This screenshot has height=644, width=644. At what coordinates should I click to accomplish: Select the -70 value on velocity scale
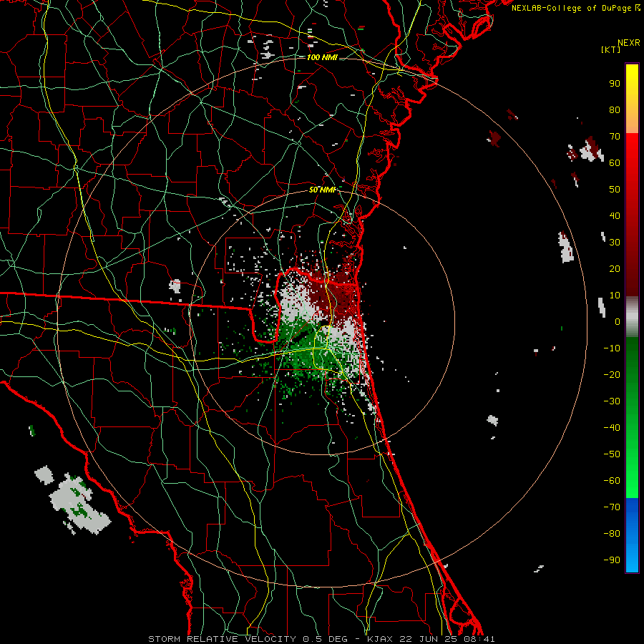[612, 507]
